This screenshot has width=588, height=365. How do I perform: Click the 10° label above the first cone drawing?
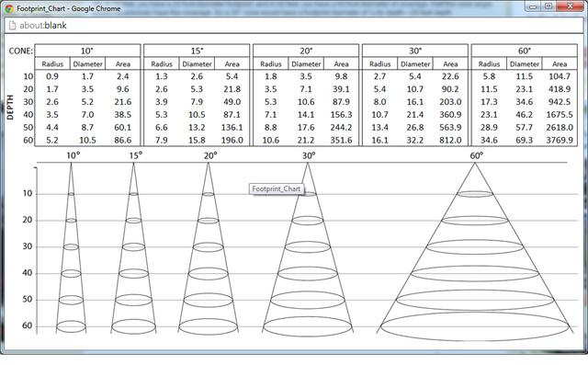coord(73,155)
